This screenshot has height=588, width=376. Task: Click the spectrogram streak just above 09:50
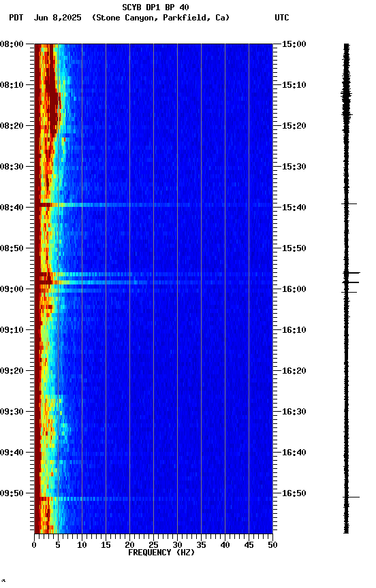153,499
